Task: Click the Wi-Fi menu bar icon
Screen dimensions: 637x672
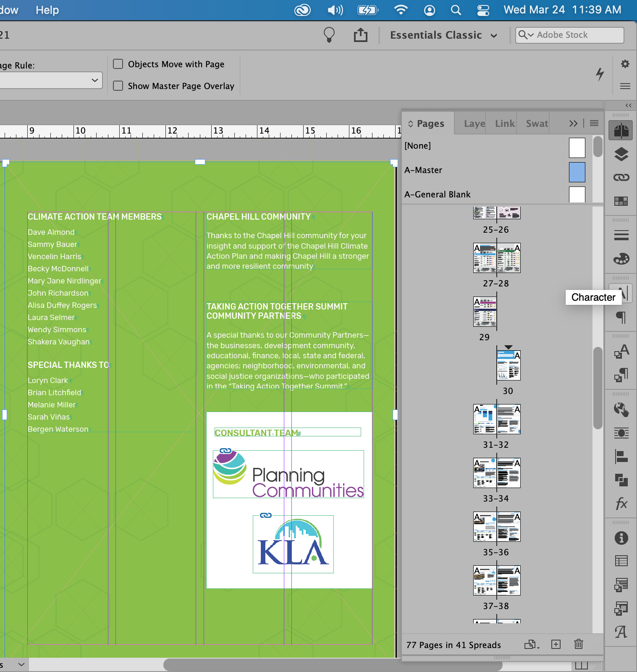Action: [x=401, y=10]
